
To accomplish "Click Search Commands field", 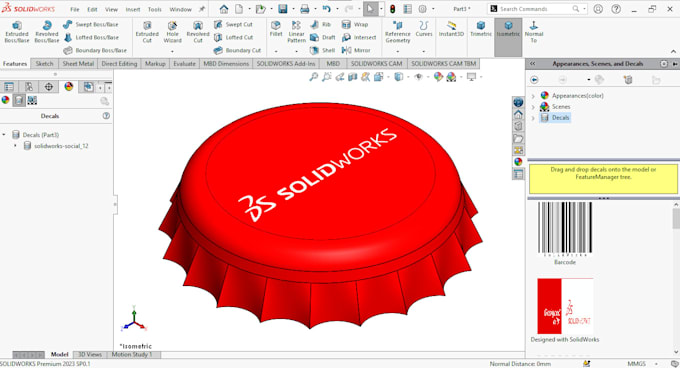I will tap(538, 9).
